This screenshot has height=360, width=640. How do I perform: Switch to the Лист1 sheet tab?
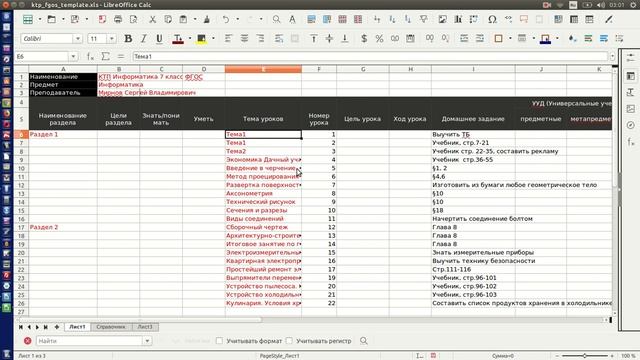[77, 327]
